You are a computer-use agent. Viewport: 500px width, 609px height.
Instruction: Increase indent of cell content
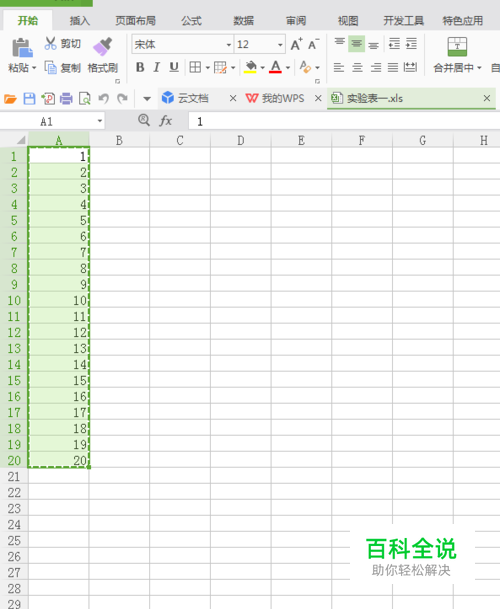tap(411, 44)
